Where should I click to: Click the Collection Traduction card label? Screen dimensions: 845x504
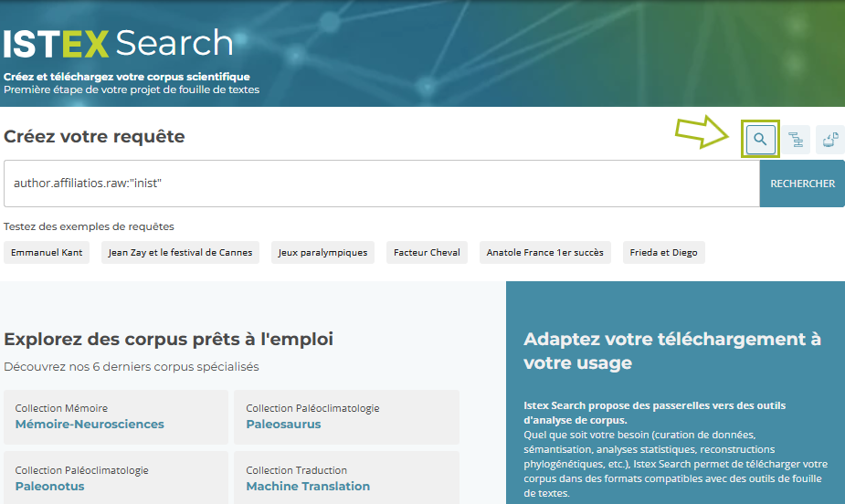(x=296, y=470)
